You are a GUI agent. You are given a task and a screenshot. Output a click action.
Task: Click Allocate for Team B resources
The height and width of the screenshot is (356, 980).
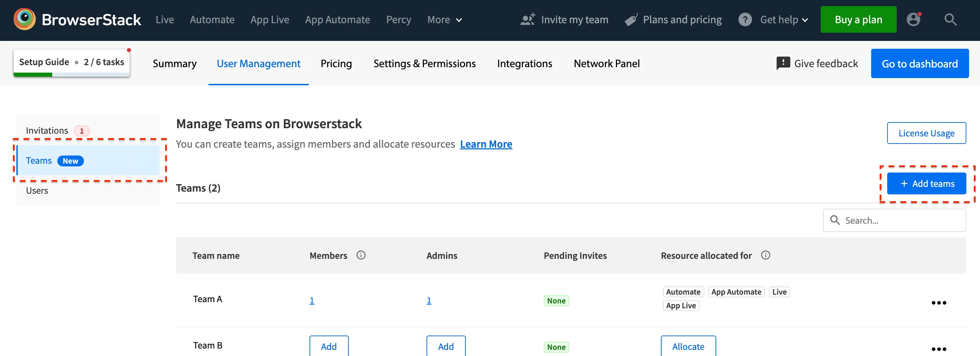pyautogui.click(x=688, y=346)
